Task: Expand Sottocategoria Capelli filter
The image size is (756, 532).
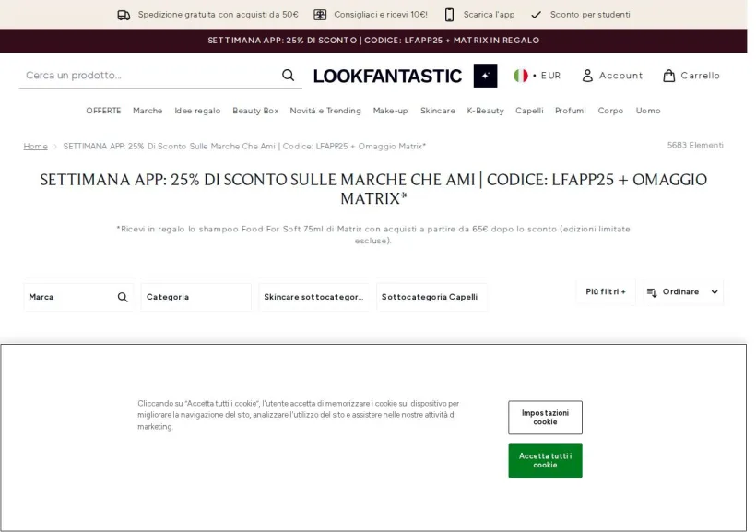Action: (431, 297)
